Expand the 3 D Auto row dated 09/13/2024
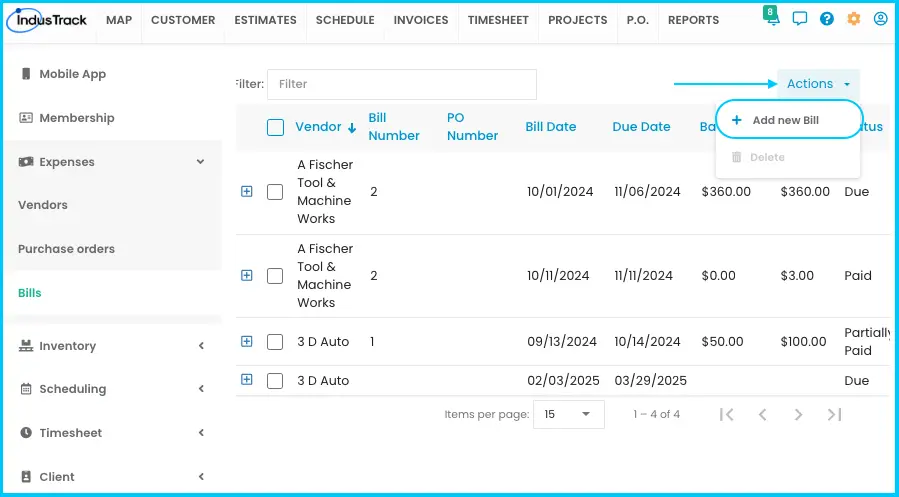 click(x=247, y=342)
